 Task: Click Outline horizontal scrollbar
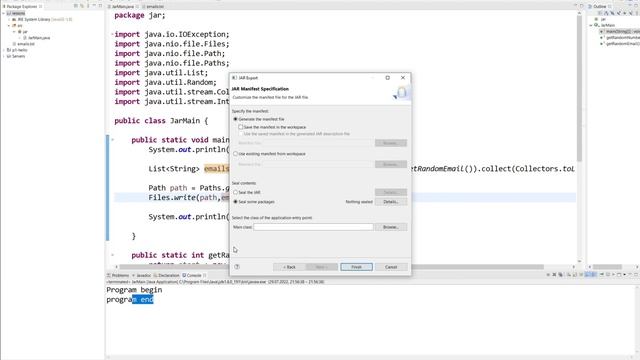(607, 267)
